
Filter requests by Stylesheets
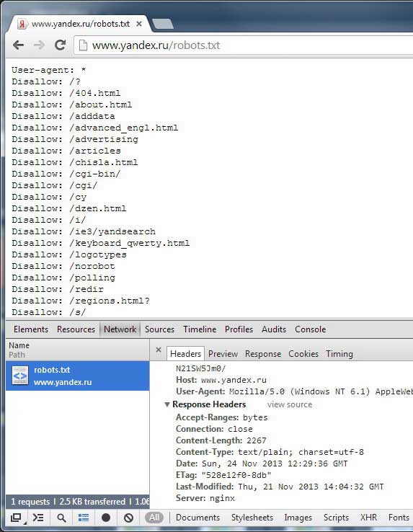(252, 518)
